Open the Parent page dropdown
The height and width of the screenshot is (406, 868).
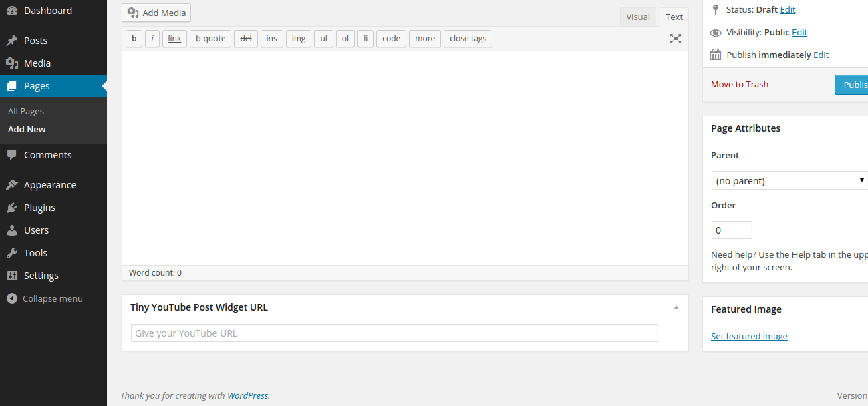789,180
